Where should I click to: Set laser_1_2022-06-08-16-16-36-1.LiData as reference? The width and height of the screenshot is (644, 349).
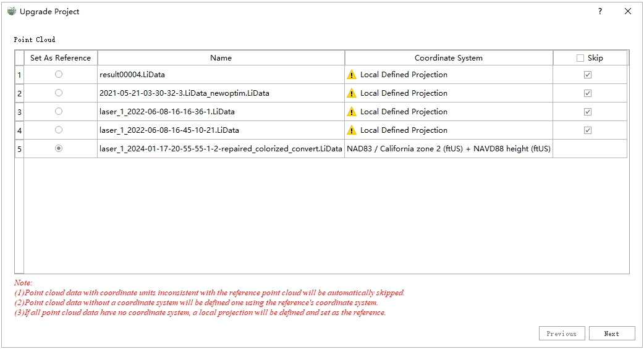[x=59, y=111]
